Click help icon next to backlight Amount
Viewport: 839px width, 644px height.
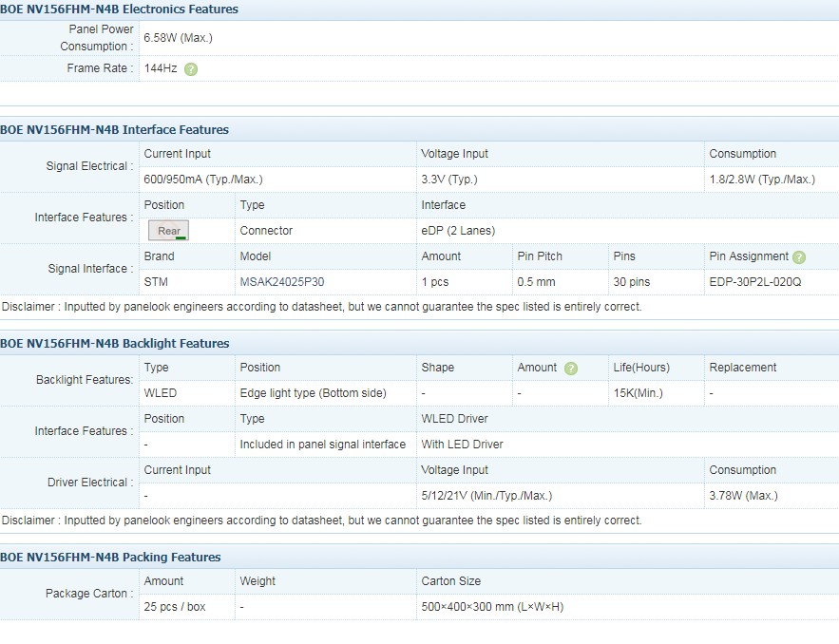[x=571, y=369]
